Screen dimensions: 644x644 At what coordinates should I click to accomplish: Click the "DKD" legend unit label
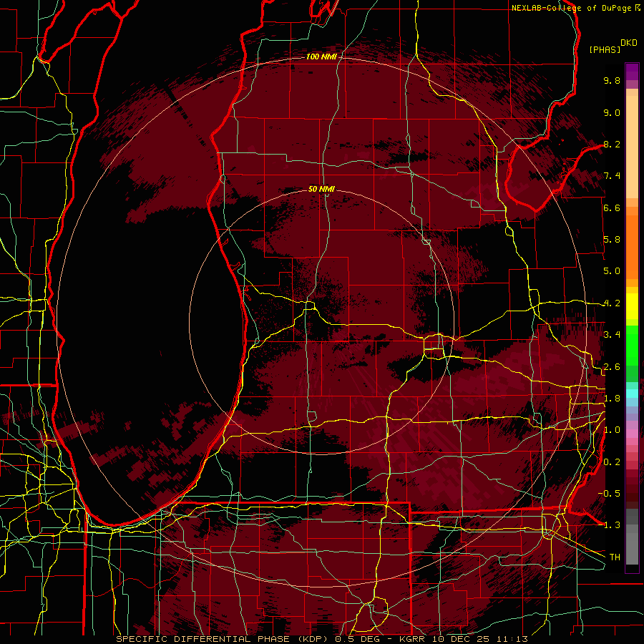click(x=629, y=43)
